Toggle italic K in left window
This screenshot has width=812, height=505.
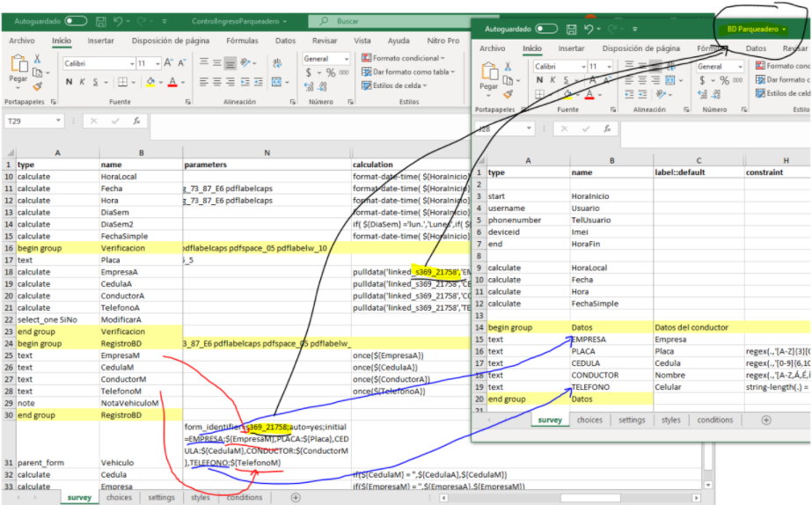coord(82,82)
